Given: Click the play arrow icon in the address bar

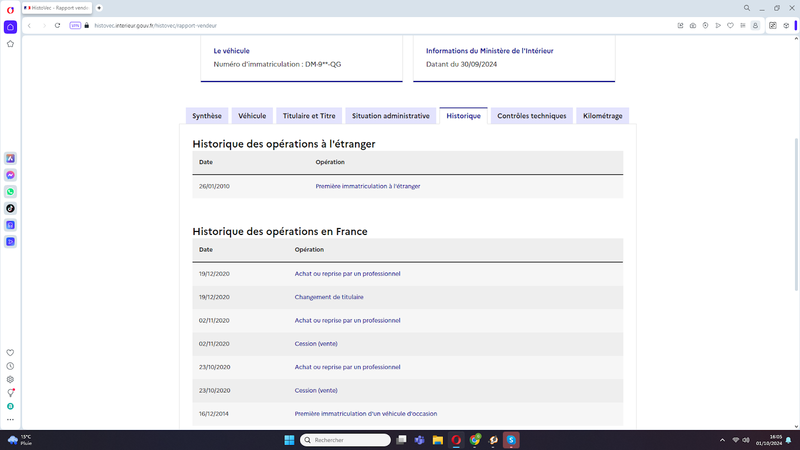Looking at the screenshot, I should point(718,26).
